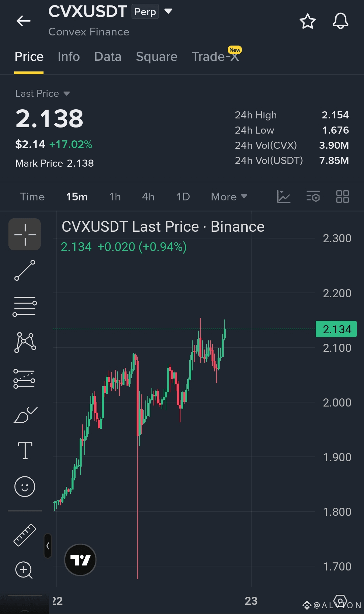Open the emoji sticker tool
The height and width of the screenshot is (614, 364).
(25, 486)
